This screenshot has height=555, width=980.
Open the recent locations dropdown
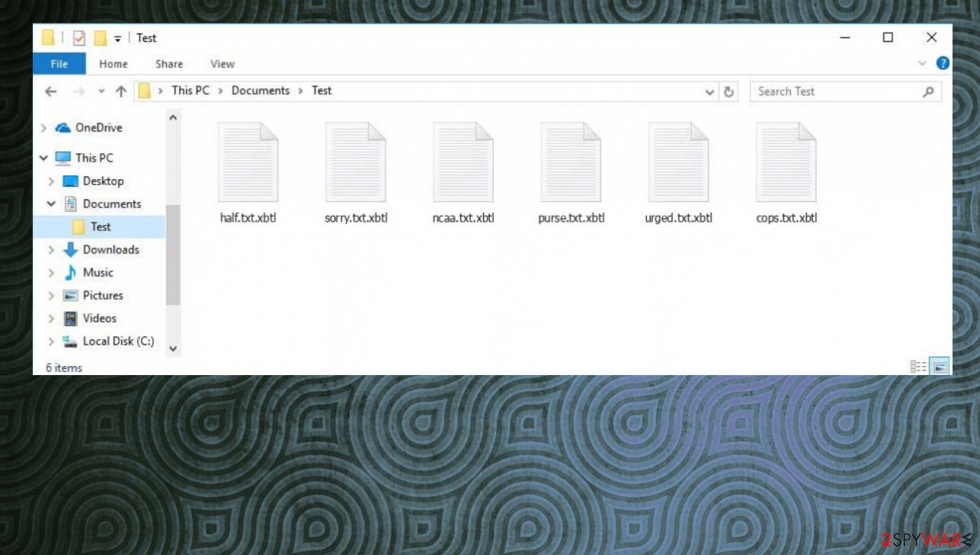(101, 91)
